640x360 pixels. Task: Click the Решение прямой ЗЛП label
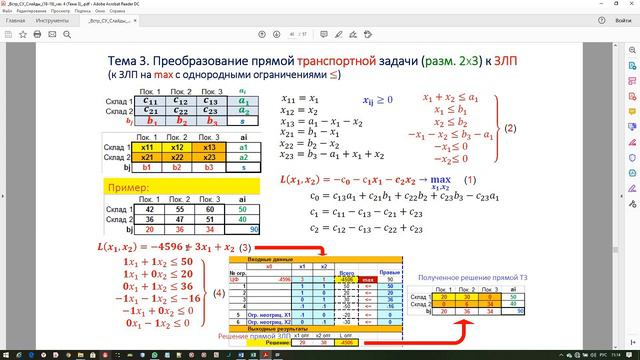click(254, 336)
